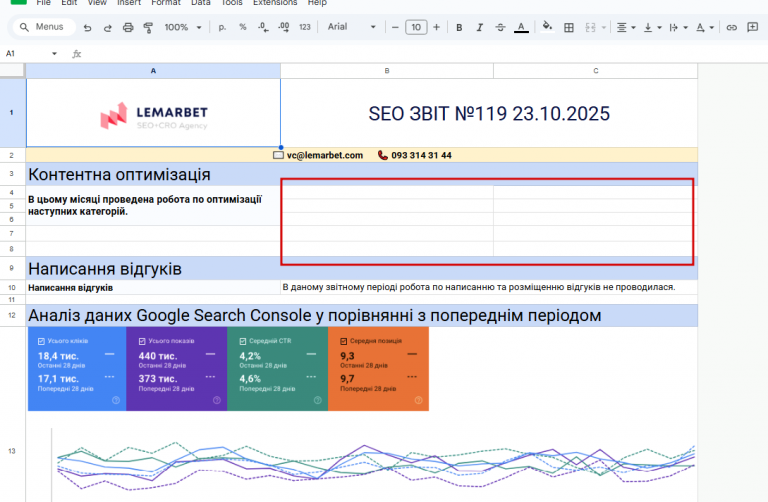Open the A1 name box dropdown
The height and width of the screenshot is (502, 768).
[54, 53]
